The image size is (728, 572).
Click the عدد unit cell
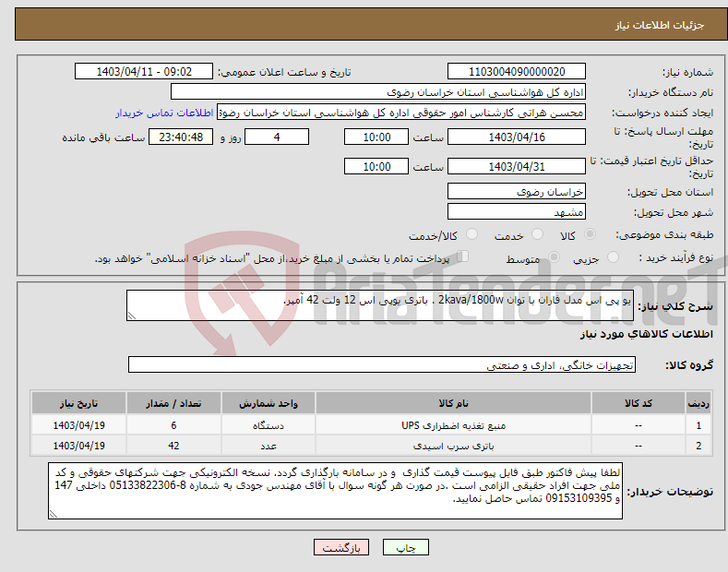(x=269, y=446)
